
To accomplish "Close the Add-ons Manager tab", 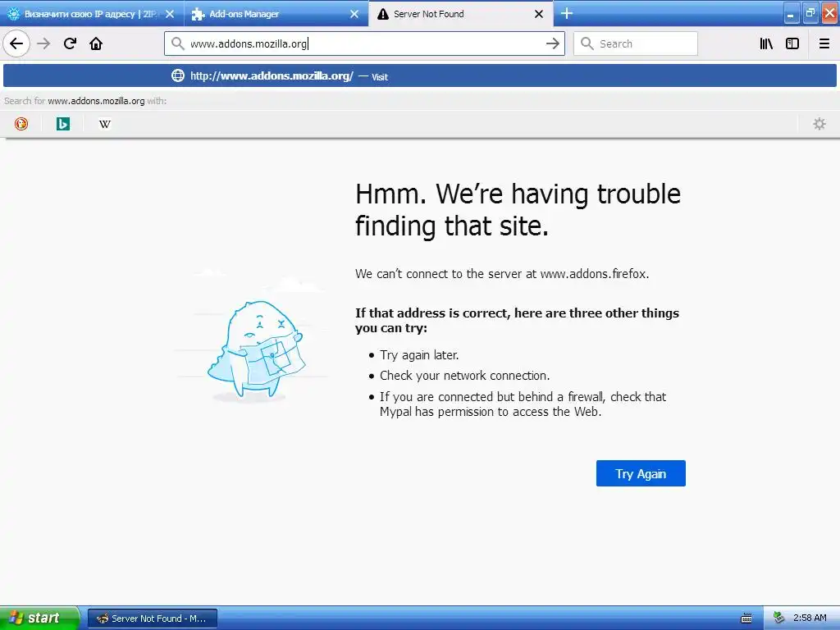I will [x=354, y=14].
